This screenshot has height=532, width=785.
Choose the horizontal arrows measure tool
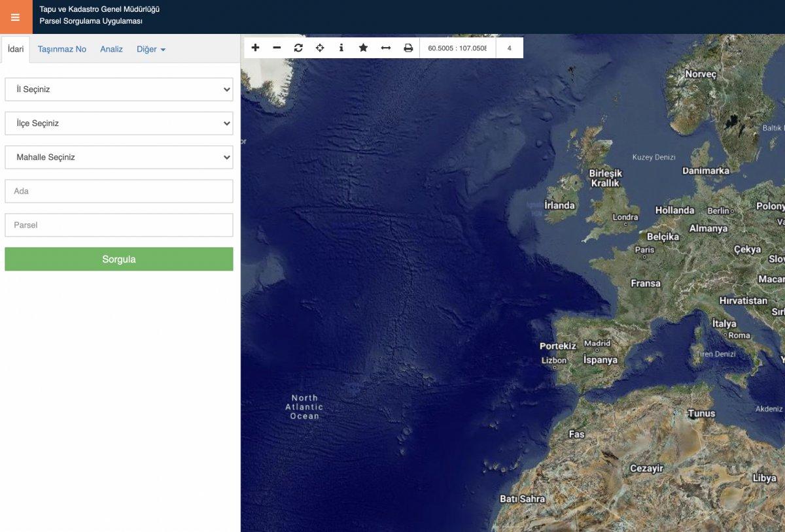pos(386,48)
